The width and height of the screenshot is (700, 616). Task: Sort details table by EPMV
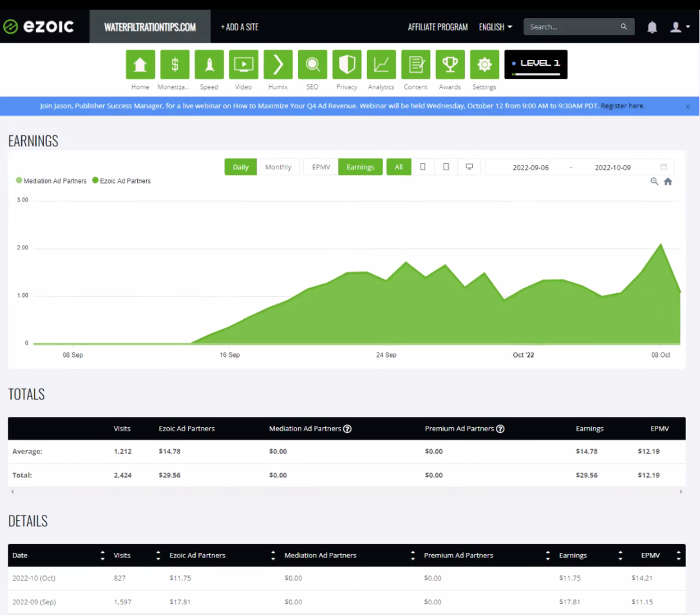(x=679, y=555)
